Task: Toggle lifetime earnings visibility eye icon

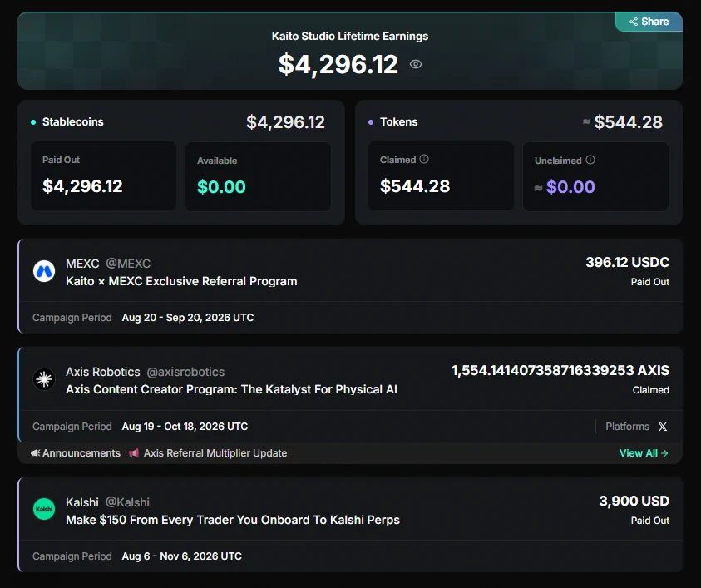Action: pyautogui.click(x=416, y=64)
